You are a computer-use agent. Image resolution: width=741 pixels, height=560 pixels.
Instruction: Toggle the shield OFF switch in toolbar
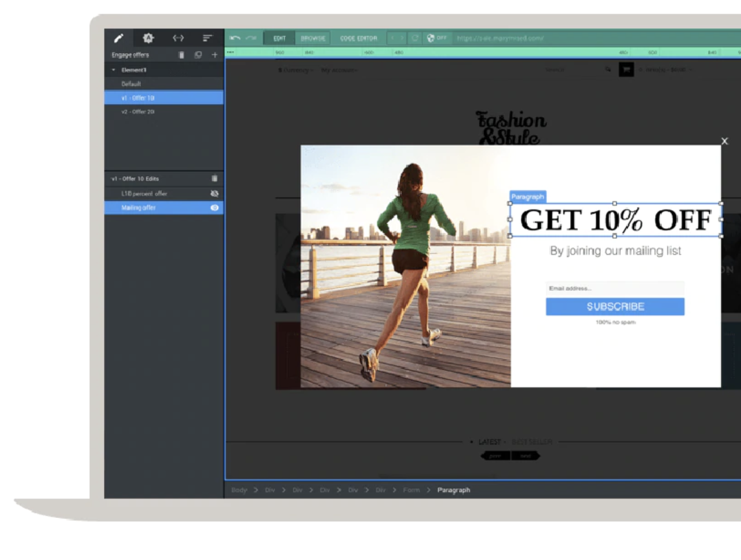tap(436, 38)
